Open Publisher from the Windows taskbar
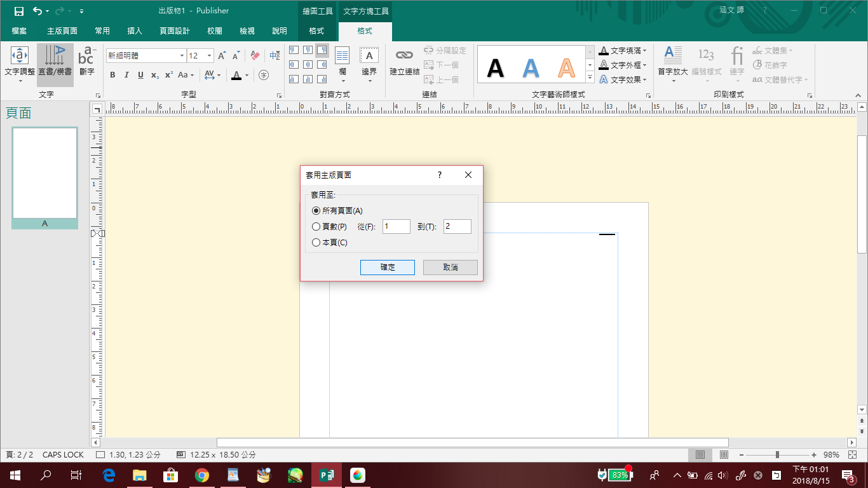 click(327, 475)
